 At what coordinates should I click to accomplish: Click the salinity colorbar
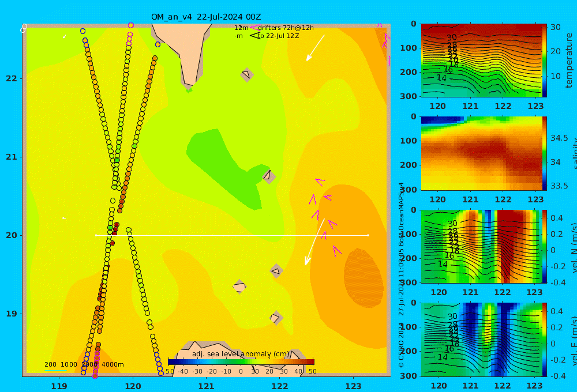click(544, 153)
